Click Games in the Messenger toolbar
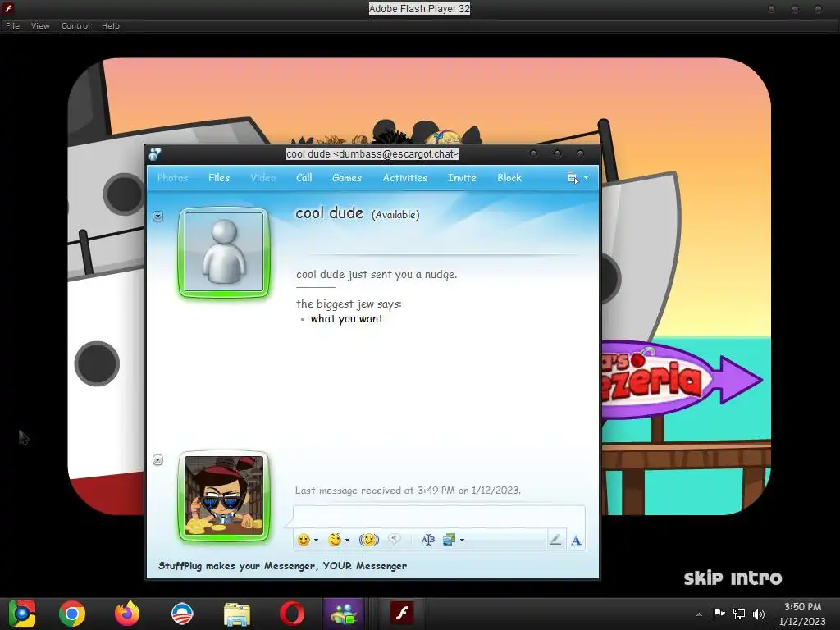 point(347,178)
